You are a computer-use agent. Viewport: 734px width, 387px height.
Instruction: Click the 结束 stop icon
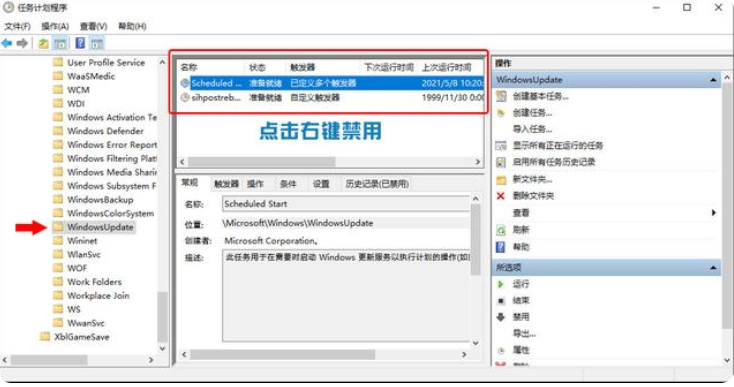coord(500,301)
